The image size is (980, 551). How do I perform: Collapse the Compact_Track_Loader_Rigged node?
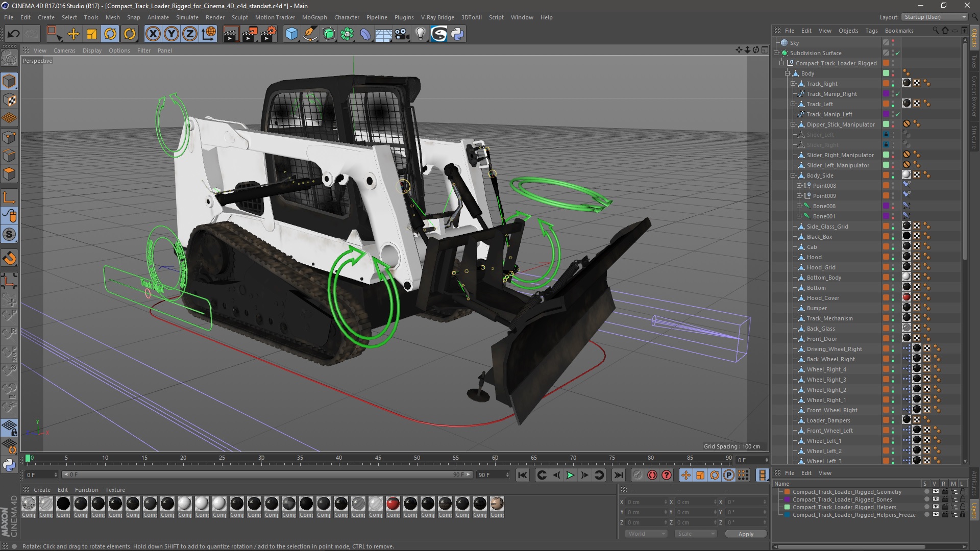tap(781, 63)
